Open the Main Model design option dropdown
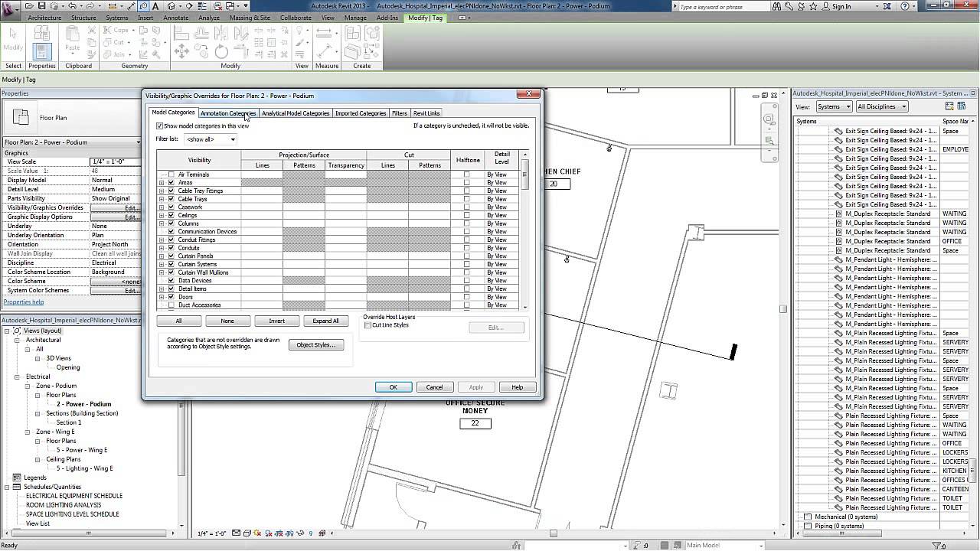Viewport: 980px width, 551px height. click(x=724, y=546)
